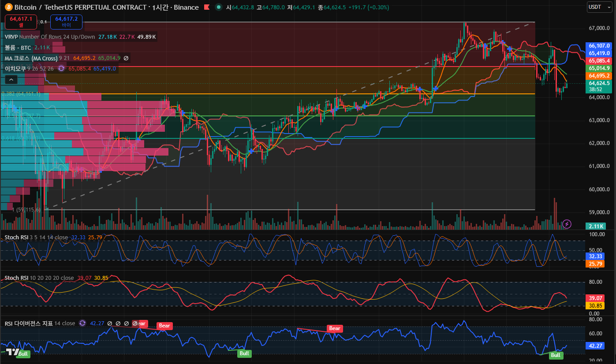The width and height of the screenshot is (616, 364).
Task: Click the red 39.07 axis label
Action: 596,298
